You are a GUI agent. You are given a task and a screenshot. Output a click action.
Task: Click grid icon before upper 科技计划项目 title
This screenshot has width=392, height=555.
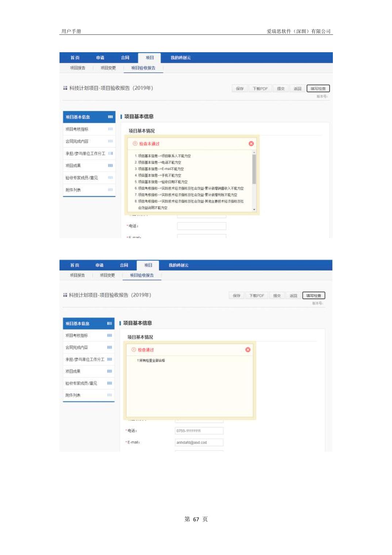point(65,88)
